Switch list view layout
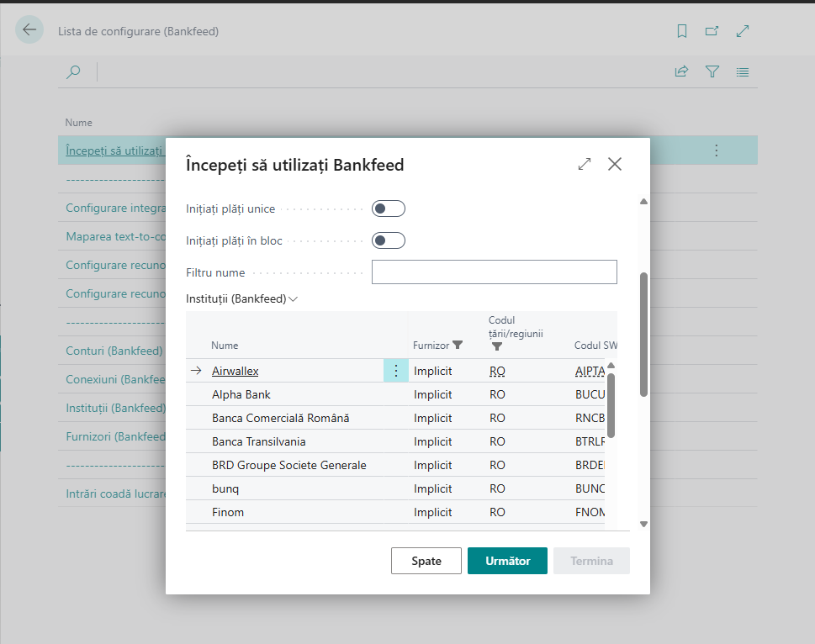This screenshot has width=815, height=644. pyautogui.click(x=743, y=71)
